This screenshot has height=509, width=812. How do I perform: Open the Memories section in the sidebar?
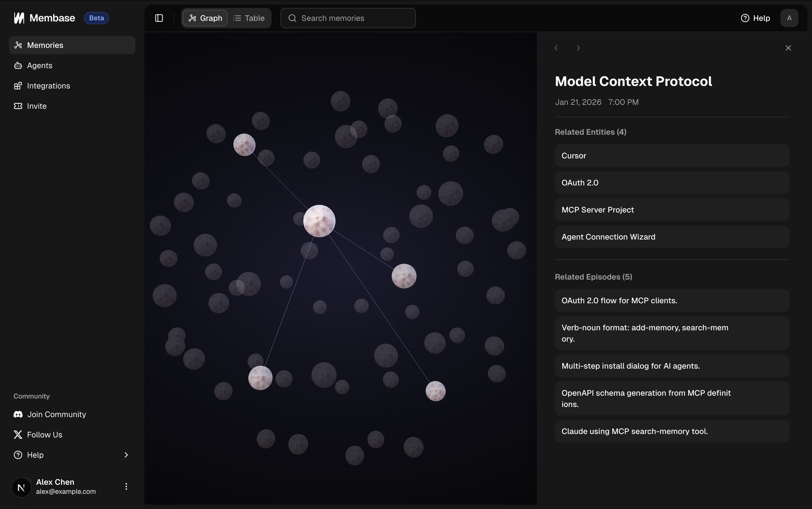click(x=45, y=45)
